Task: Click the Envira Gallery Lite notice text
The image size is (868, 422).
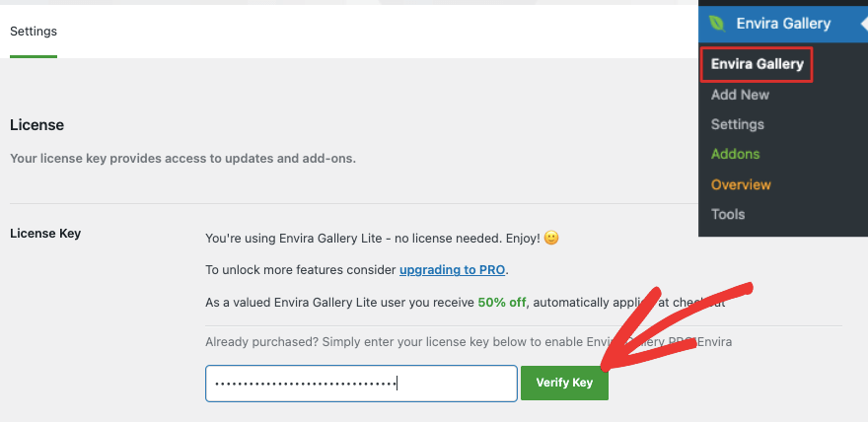Action: point(373,239)
